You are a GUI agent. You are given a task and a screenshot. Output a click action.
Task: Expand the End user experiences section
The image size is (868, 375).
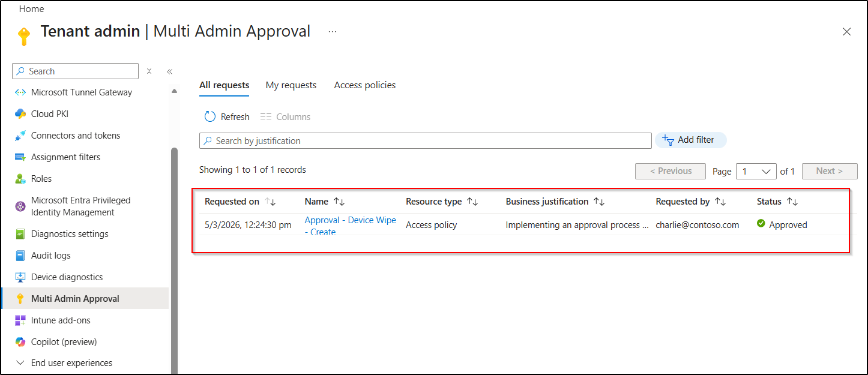71,362
